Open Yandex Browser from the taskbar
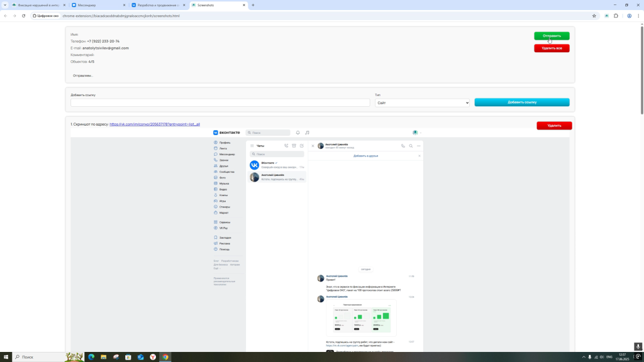644x362 pixels. [x=153, y=357]
